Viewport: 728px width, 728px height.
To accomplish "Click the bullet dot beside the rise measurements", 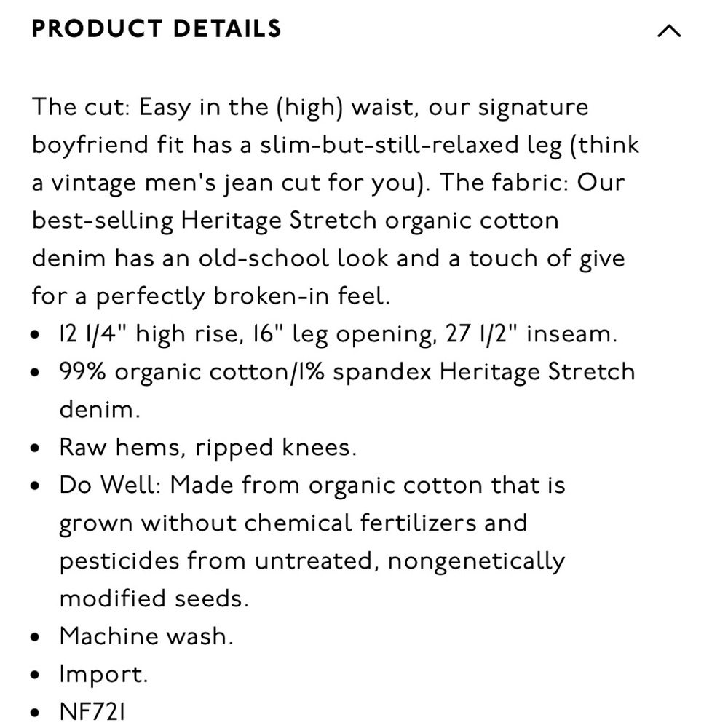I will point(35,334).
